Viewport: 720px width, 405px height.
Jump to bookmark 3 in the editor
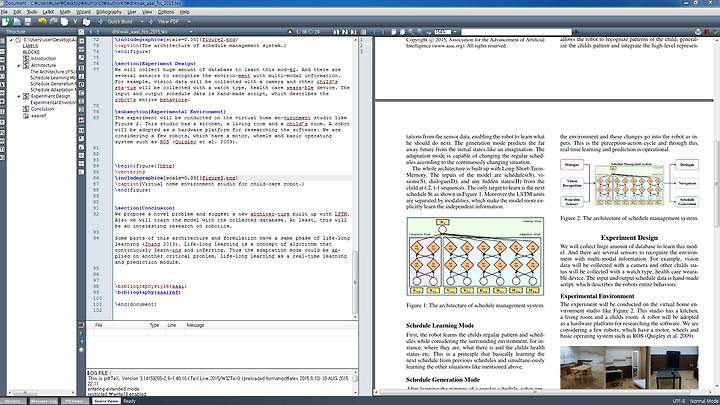(353, 32)
